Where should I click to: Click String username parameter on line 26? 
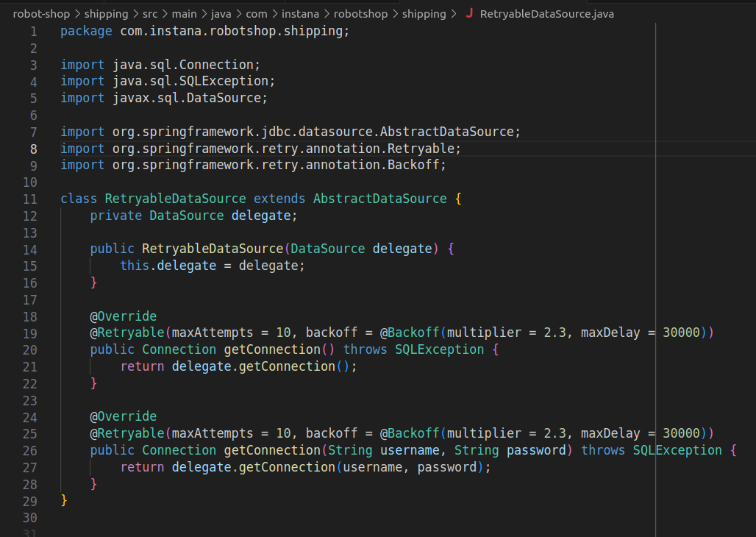[383, 450]
